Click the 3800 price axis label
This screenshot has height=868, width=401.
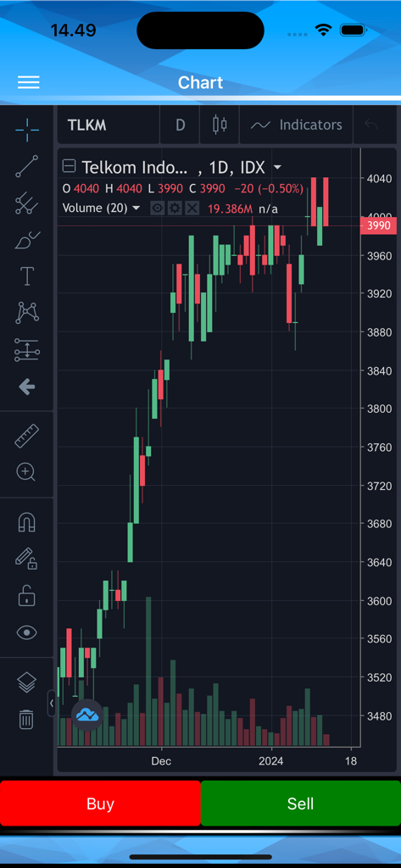[x=379, y=409]
